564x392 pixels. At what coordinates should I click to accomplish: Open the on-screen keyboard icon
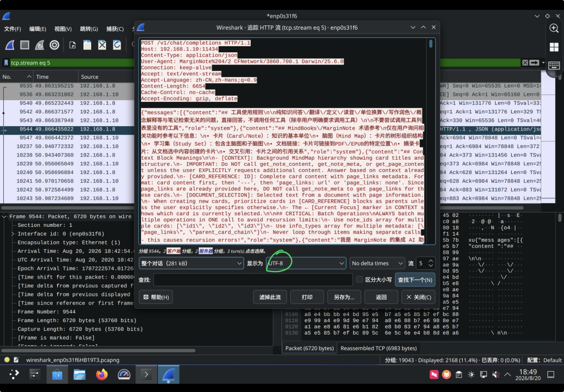point(554,66)
